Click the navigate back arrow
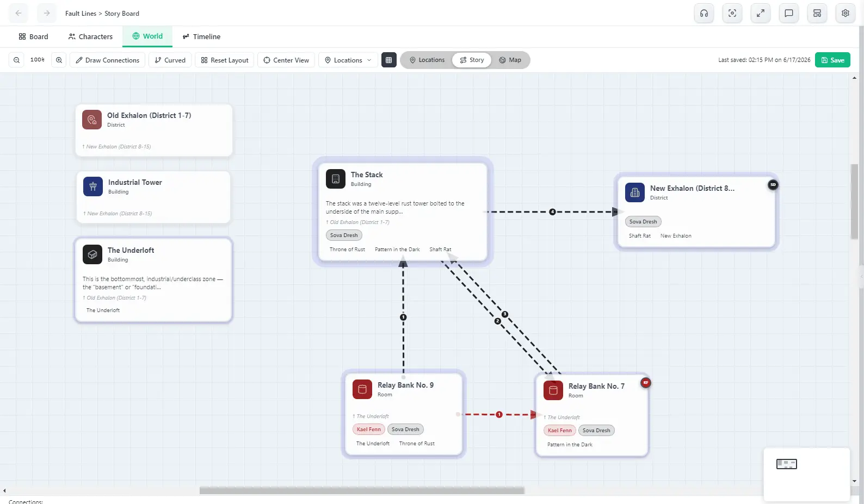 (18, 14)
